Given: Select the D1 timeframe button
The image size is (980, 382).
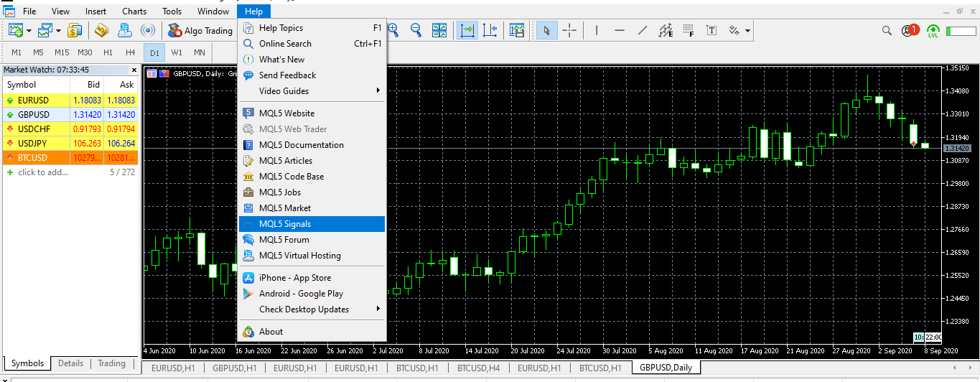Looking at the screenshot, I should click(154, 52).
